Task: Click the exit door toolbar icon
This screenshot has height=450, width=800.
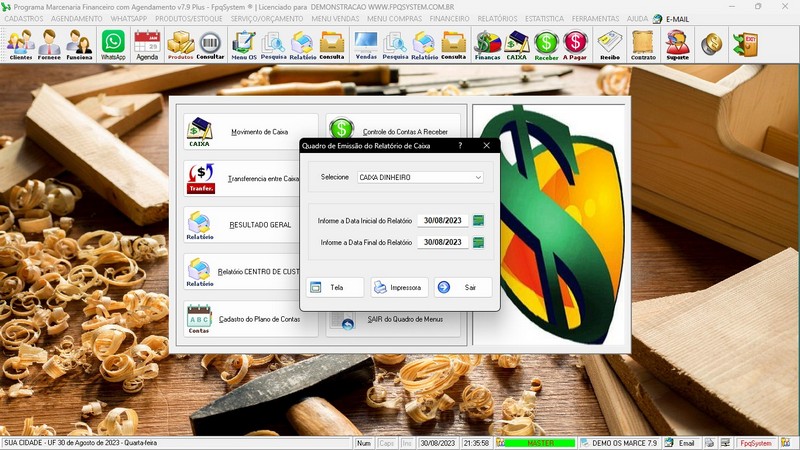Action: [745, 44]
